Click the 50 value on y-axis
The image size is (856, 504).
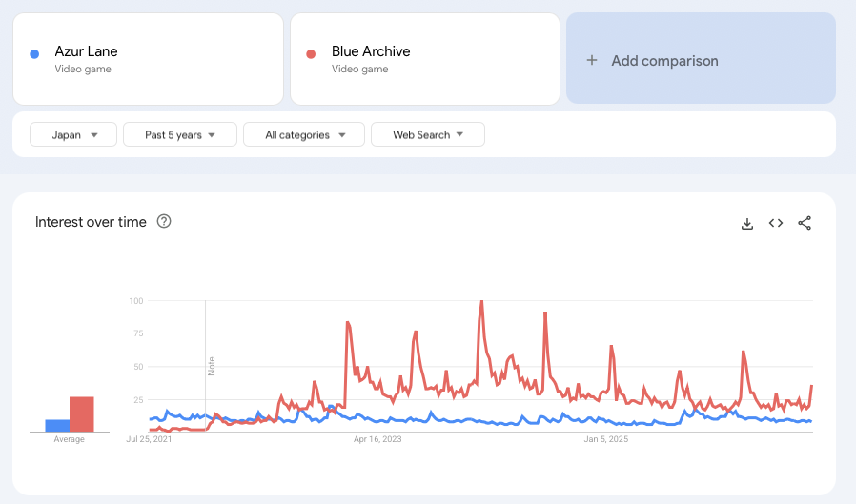138,367
